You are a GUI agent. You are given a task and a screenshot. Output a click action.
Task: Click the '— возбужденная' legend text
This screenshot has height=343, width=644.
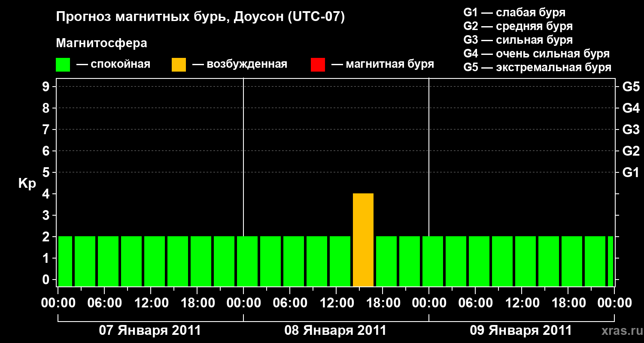(240, 64)
